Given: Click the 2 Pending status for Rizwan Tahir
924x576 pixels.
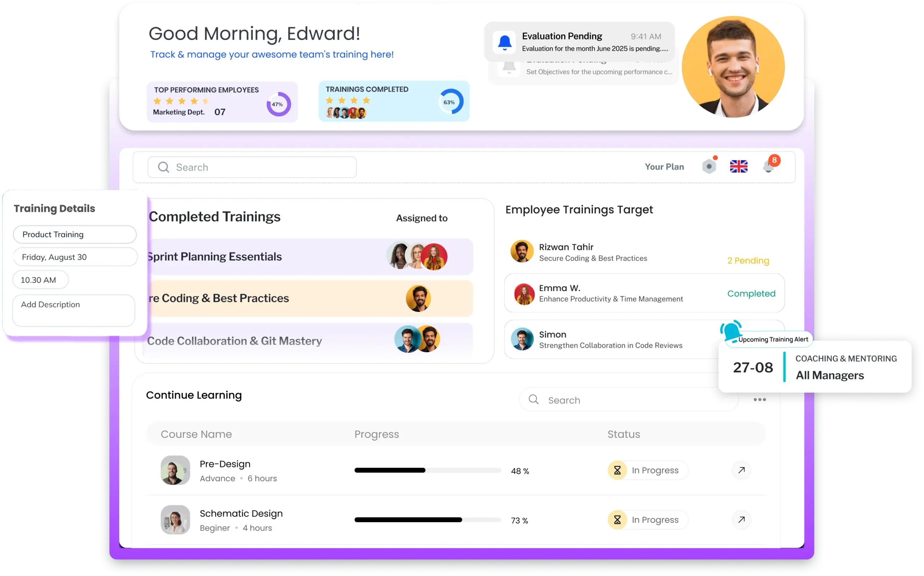Looking at the screenshot, I should [748, 261].
